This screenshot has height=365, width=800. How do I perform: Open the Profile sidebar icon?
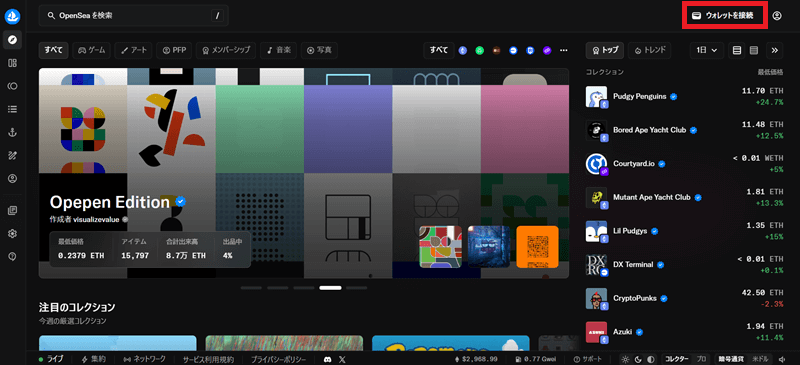[x=12, y=179]
